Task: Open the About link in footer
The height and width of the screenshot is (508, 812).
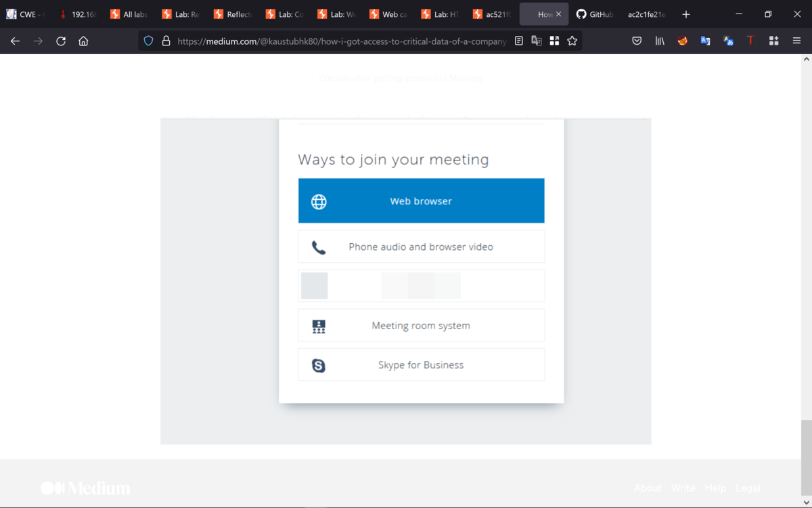Action: (648, 488)
